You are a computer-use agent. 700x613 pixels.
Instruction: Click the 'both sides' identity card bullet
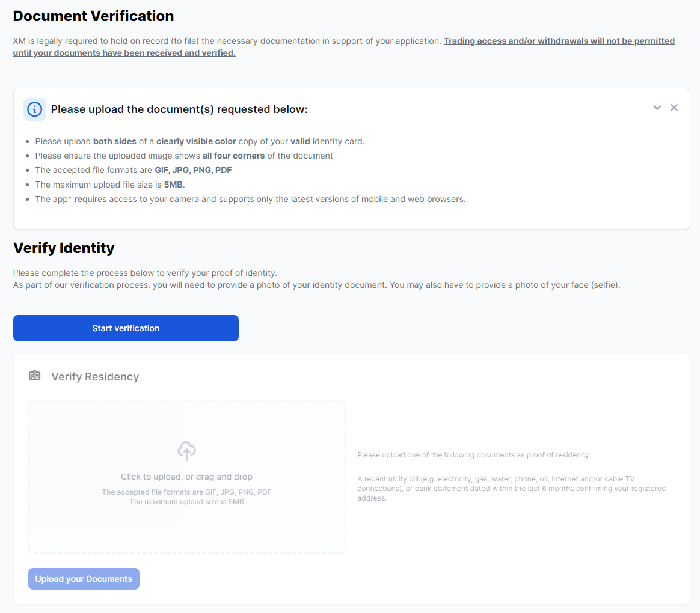(200, 142)
